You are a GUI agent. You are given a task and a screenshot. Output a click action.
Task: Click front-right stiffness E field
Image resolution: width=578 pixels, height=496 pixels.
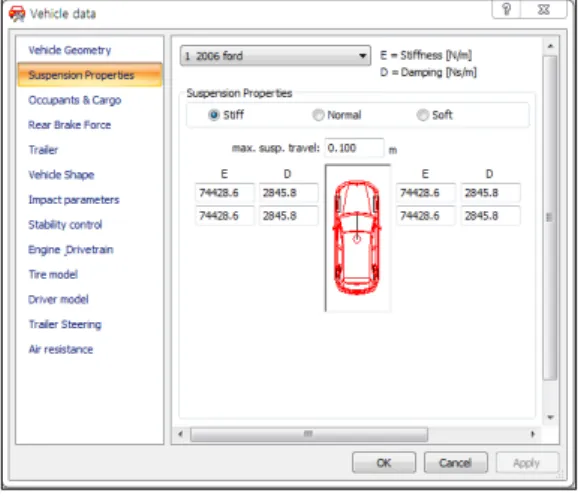(426, 193)
